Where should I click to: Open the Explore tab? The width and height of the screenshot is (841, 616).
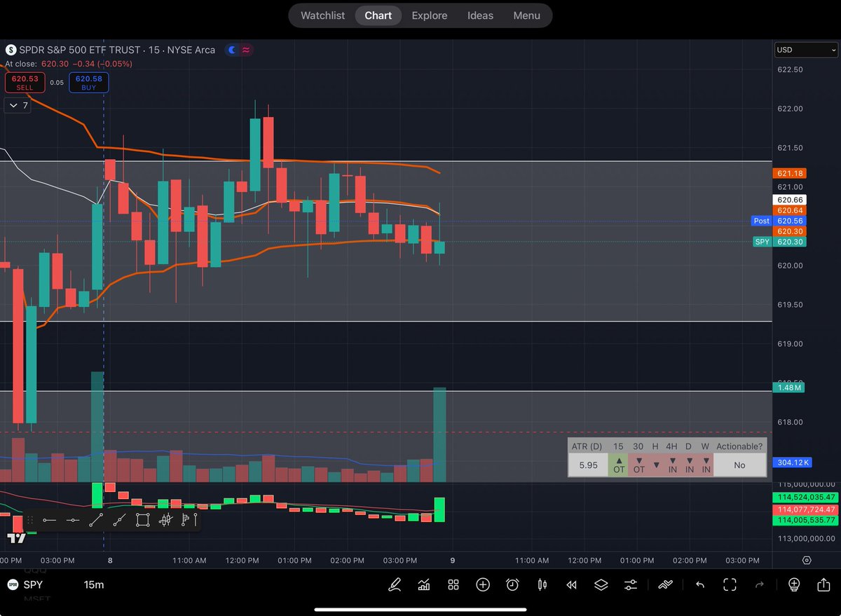(x=429, y=15)
